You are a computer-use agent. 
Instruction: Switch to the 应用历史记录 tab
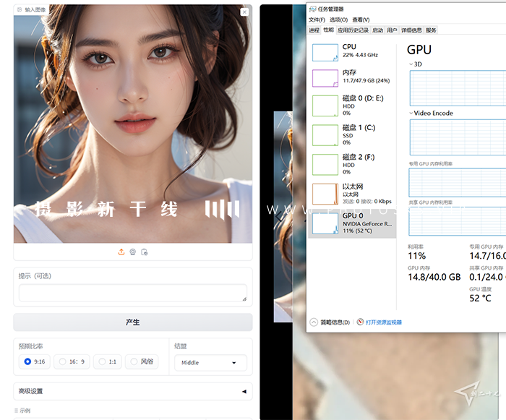[353, 30]
